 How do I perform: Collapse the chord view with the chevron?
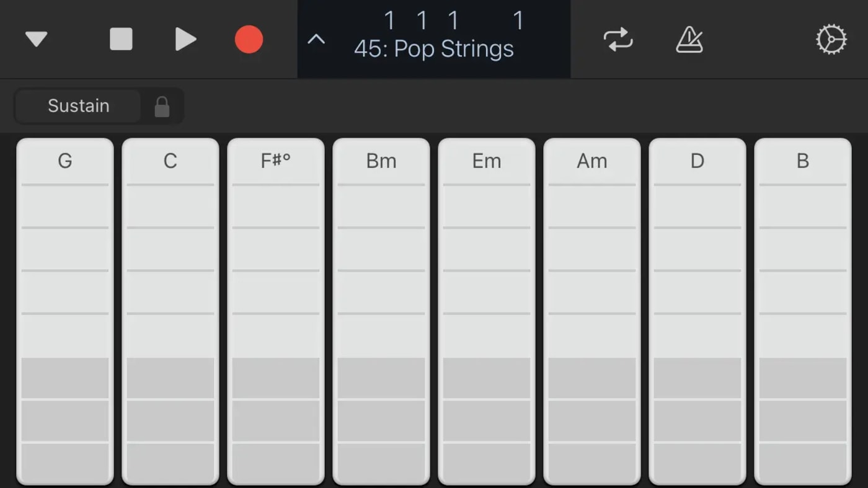click(x=316, y=38)
